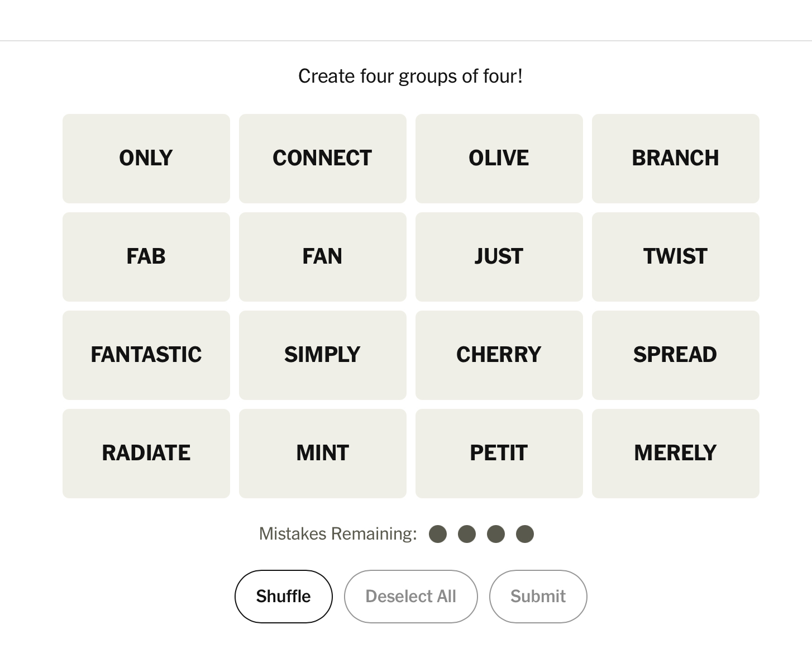Shuffle the word tiles
This screenshot has height=653, width=812.
pos(283,596)
